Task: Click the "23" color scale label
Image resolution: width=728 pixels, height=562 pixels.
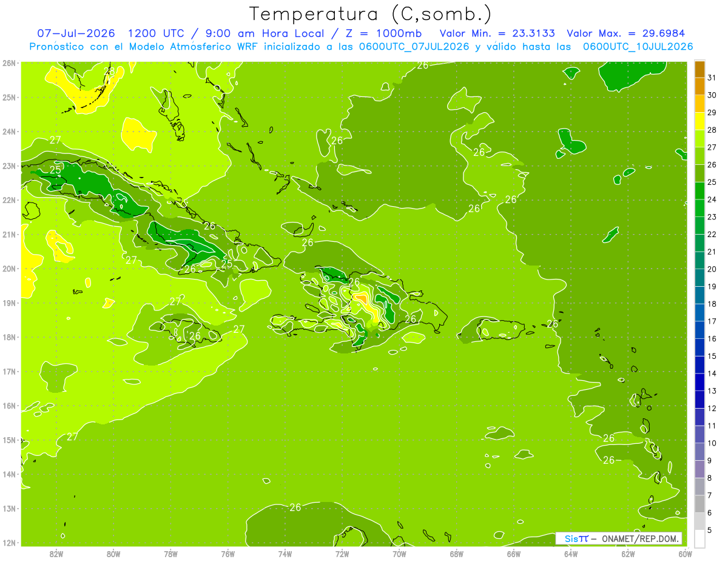Action: pyautogui.click(x=712, y=217)
